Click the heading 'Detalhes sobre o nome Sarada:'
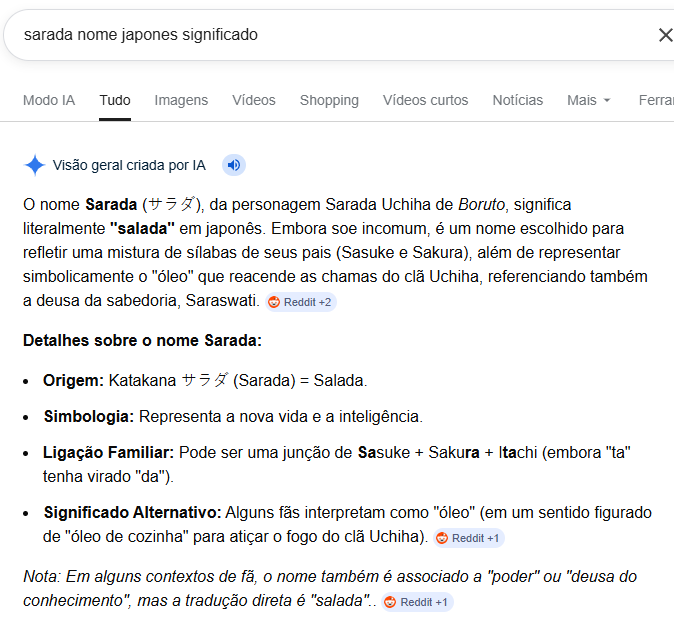The height and width of the screenshot is (630, 674). [142, 340]
